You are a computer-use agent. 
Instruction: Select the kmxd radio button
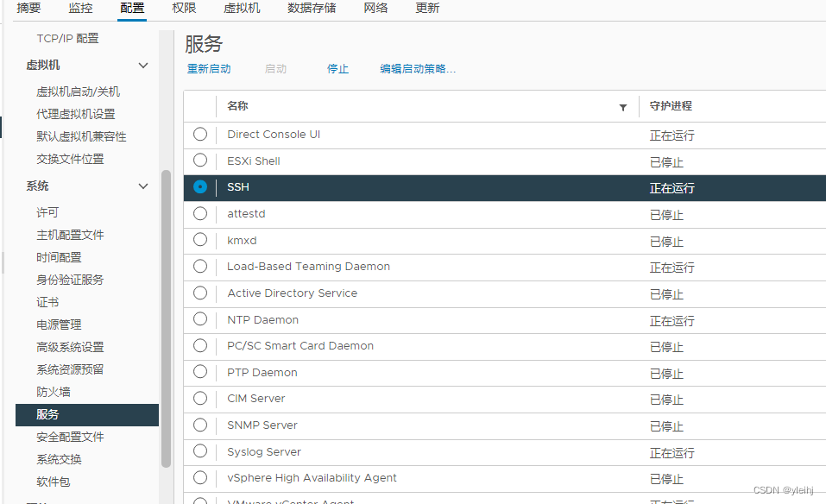[200, 240]
